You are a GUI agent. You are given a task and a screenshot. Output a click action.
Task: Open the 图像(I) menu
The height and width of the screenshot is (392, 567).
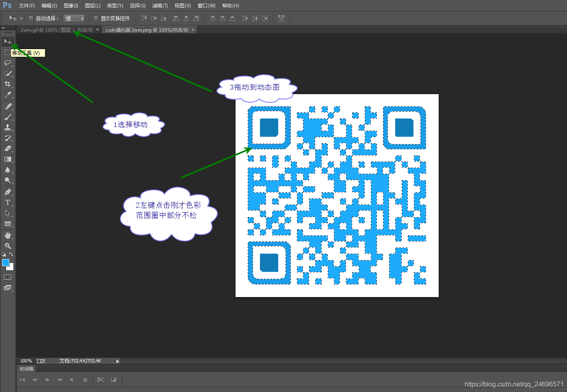71,6
